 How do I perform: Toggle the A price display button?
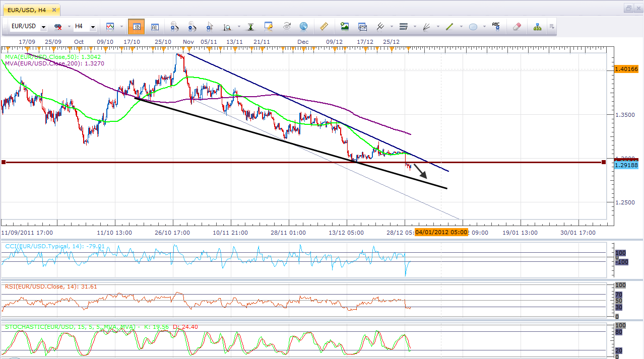click(x=154, y=26)
